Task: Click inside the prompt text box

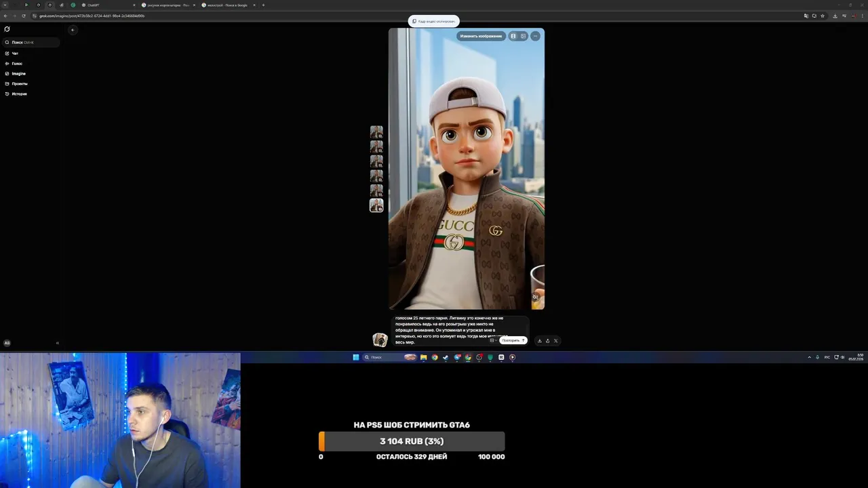Action: tap(459, 330)
